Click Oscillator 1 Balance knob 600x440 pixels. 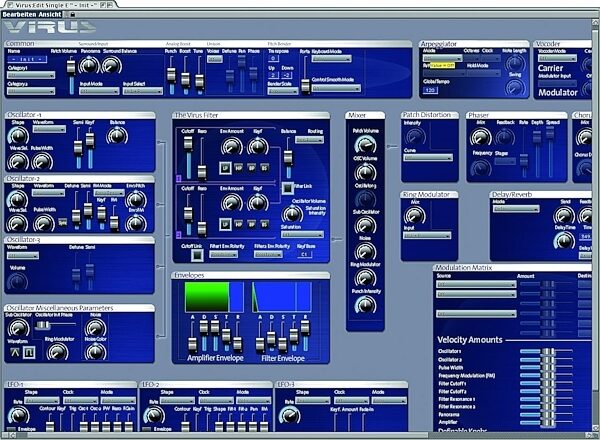117,136
